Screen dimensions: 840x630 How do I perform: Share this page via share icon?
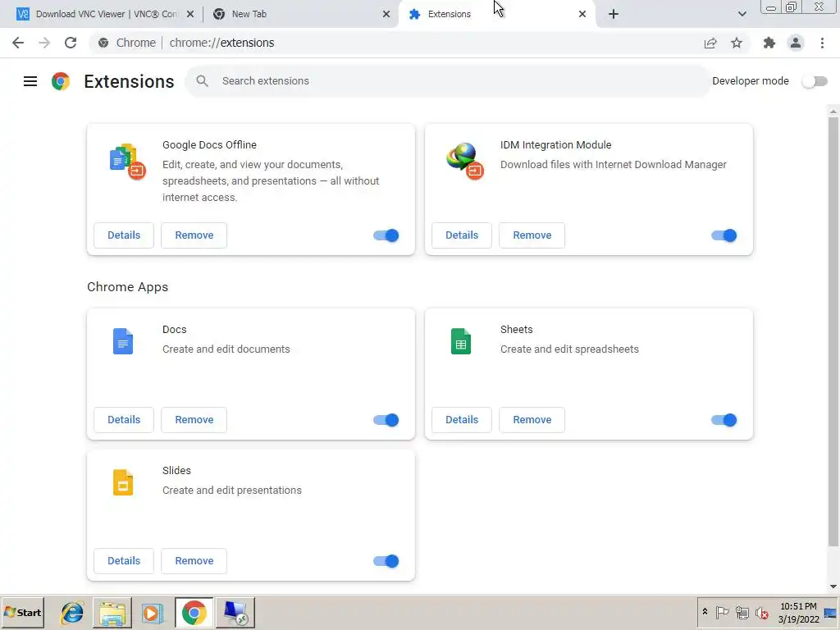pos(710,43)
